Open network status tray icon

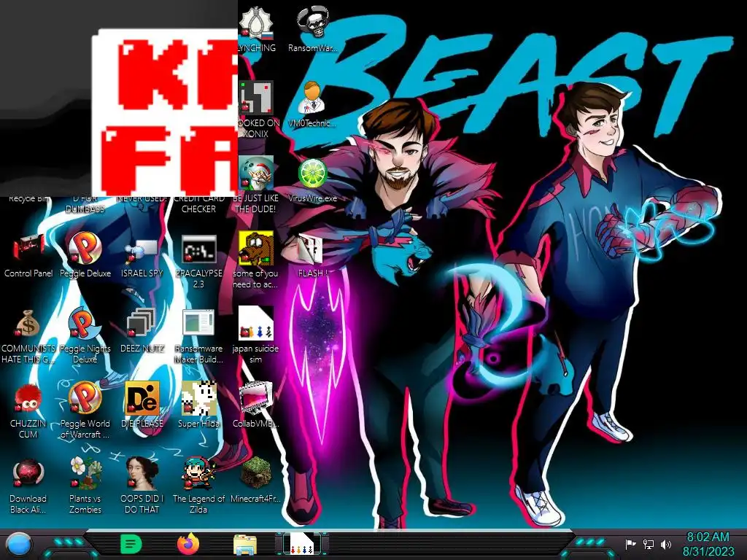coord(648,544)
